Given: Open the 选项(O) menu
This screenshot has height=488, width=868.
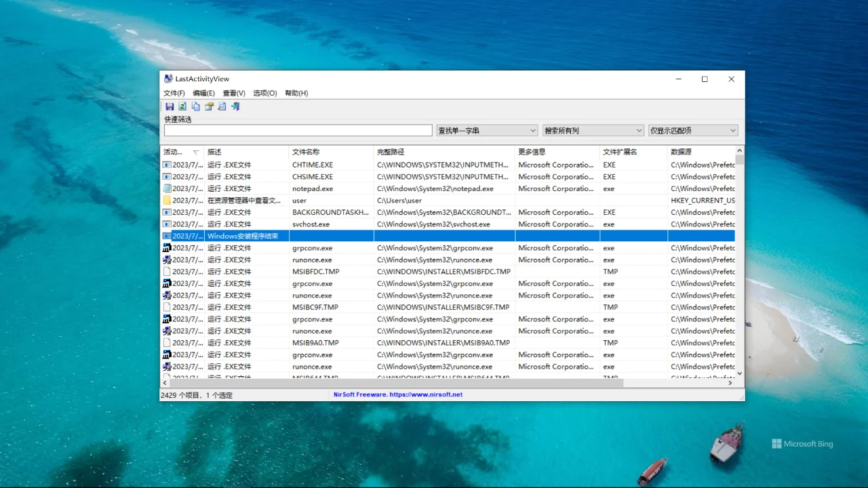Looking at the screenshot, I should pyautogui.click(x=265, y=93).
